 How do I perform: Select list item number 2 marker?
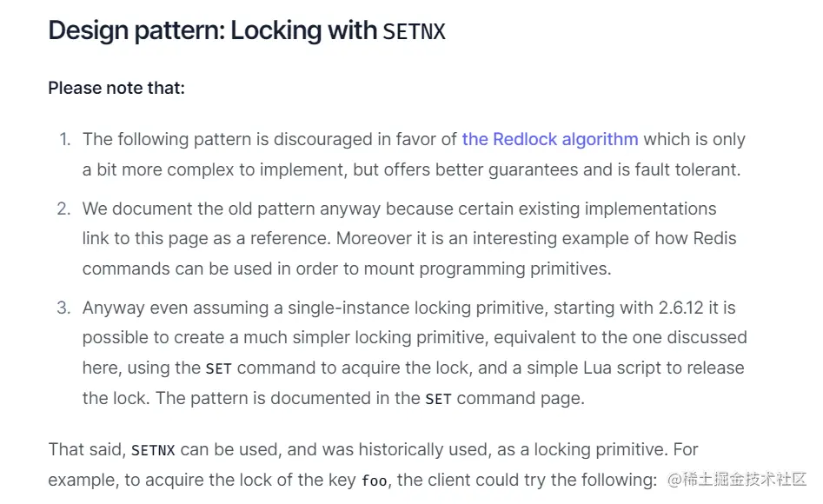tap(63, 209)
